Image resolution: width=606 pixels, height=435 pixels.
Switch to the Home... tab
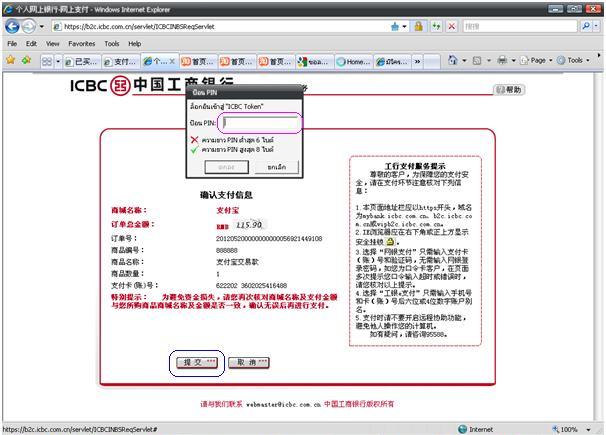coord(353,62)
